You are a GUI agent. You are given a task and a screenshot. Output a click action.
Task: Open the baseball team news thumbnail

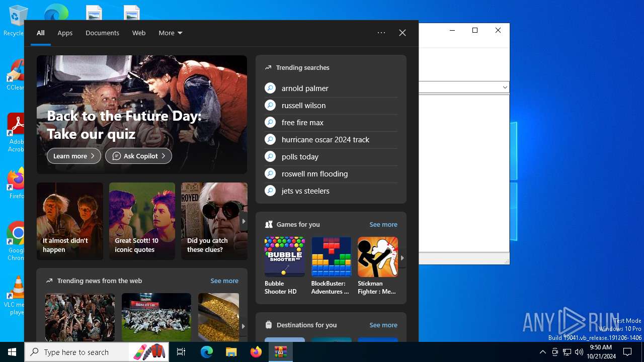[156, 317]
